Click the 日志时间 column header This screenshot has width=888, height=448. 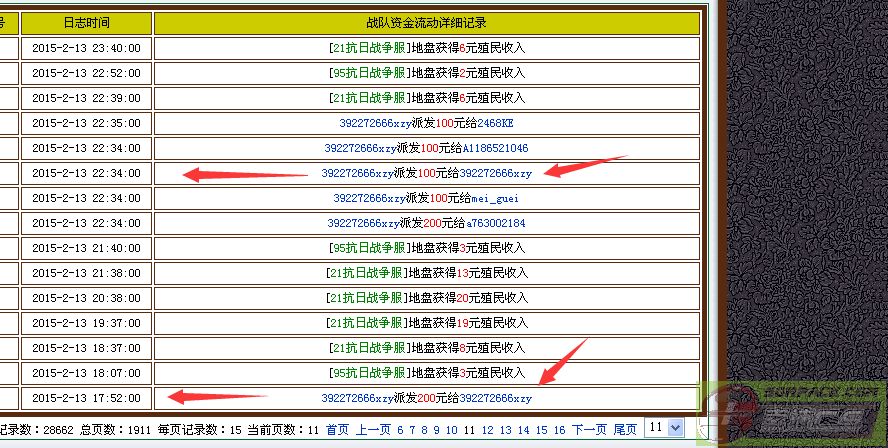[x=86, y=22]
